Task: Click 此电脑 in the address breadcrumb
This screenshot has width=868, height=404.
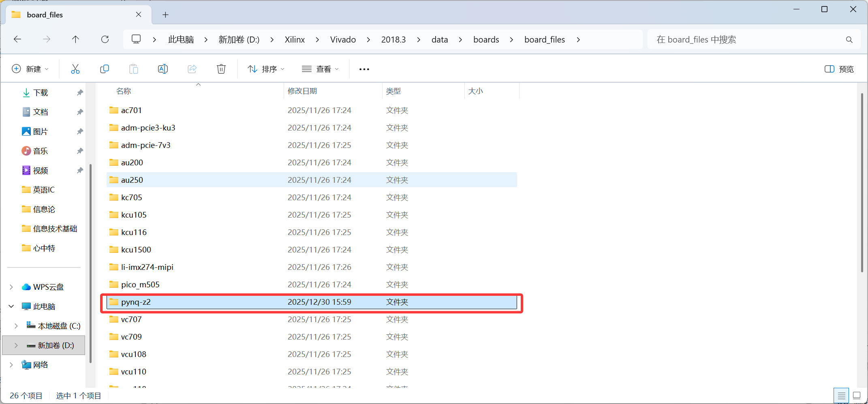Action: pyautogui.click(x=181, y=40)
